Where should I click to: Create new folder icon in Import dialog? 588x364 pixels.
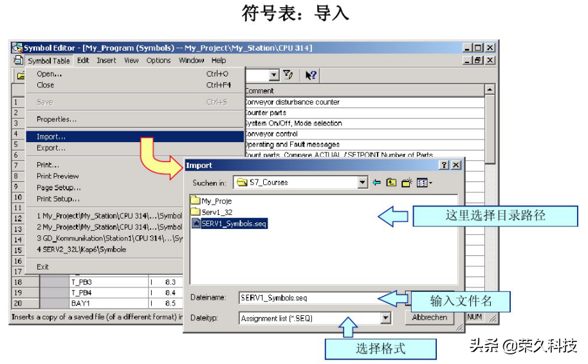pos(407,183)
